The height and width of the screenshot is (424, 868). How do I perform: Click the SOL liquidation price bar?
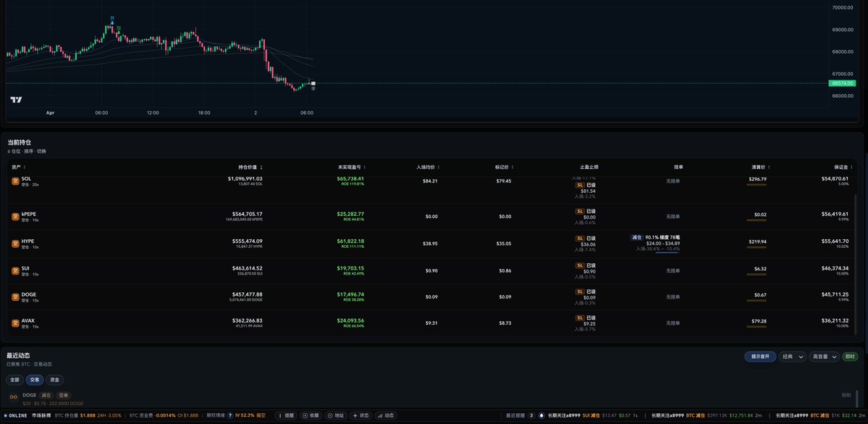tap(757, 185)
